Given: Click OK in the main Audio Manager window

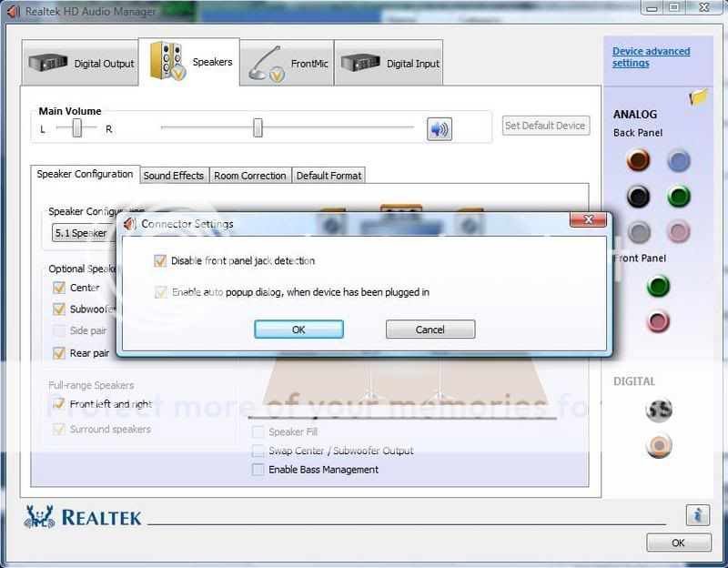Looking at the screenshot, I should tap(678, 543).
